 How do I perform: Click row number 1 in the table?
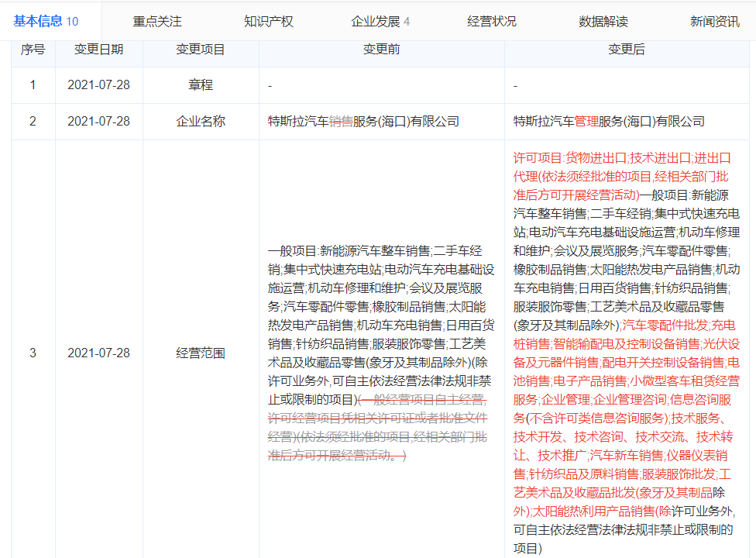coord(33,85)
